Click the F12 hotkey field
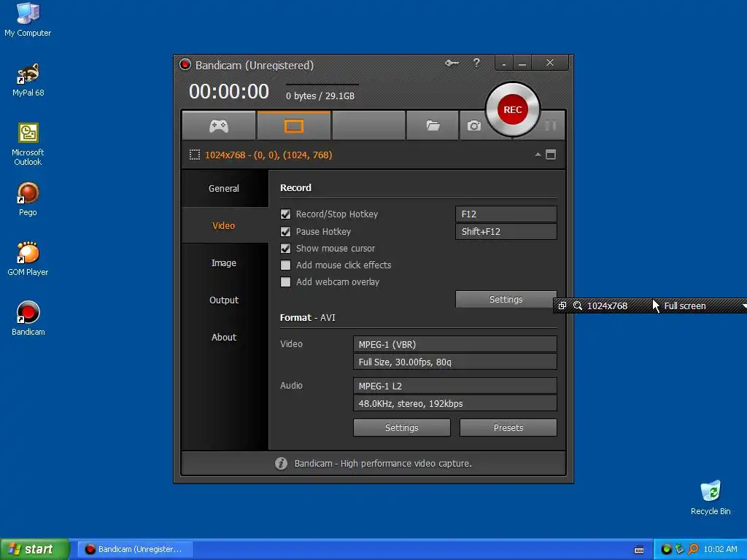747x560 pixels. [x=506, y=214]
